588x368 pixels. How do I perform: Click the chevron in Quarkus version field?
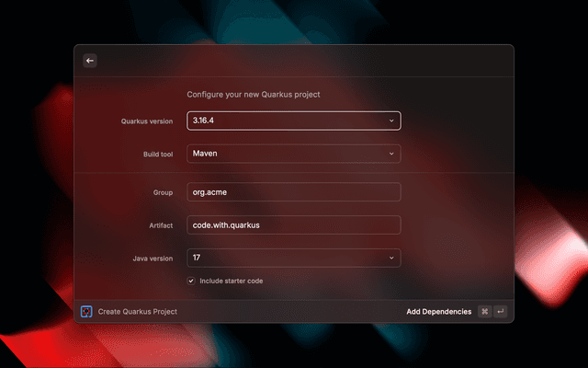click(x=390, y=121)
